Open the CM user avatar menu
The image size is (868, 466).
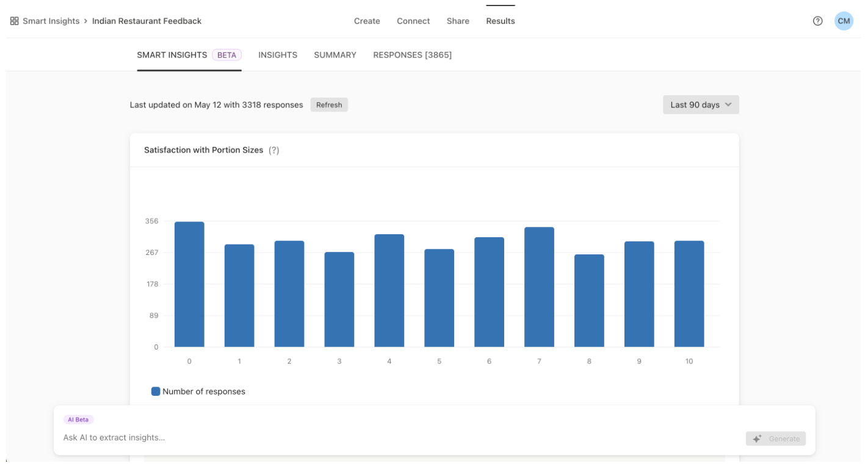[x=844, y=21]
